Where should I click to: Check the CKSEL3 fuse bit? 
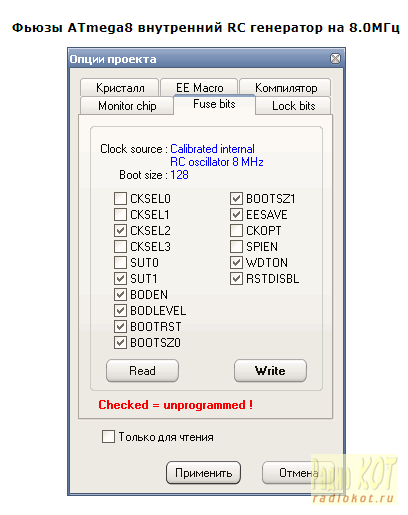pyautogui.click(x=120, y=246)
